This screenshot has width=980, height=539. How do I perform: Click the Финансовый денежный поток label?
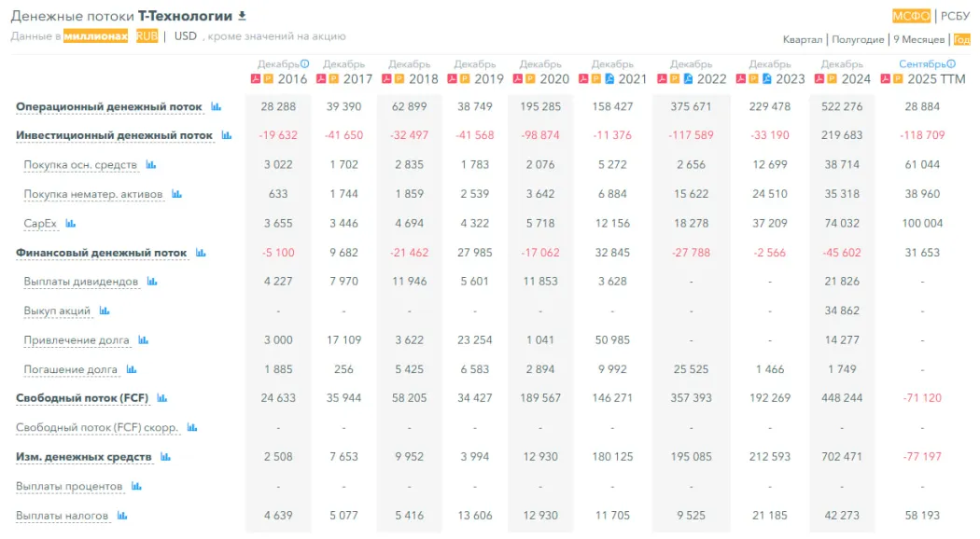pyautogui.click(x=101, y=253)
